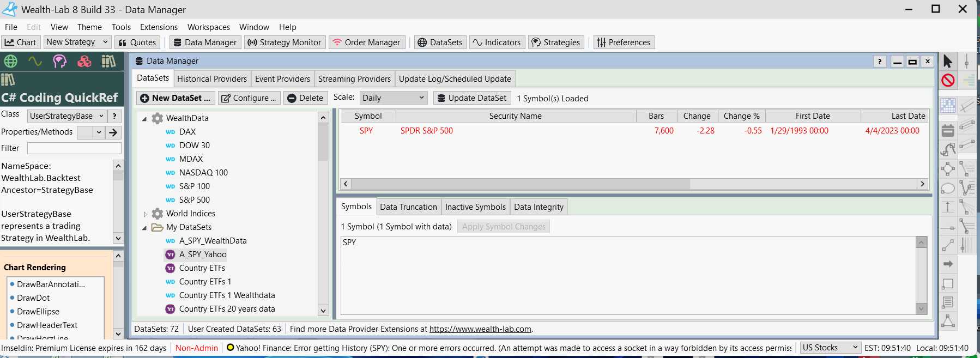The width and height of the screenshot is (980, 358).
Task: Select the arrow pointer drawing tool
Action: coord(948,61)
